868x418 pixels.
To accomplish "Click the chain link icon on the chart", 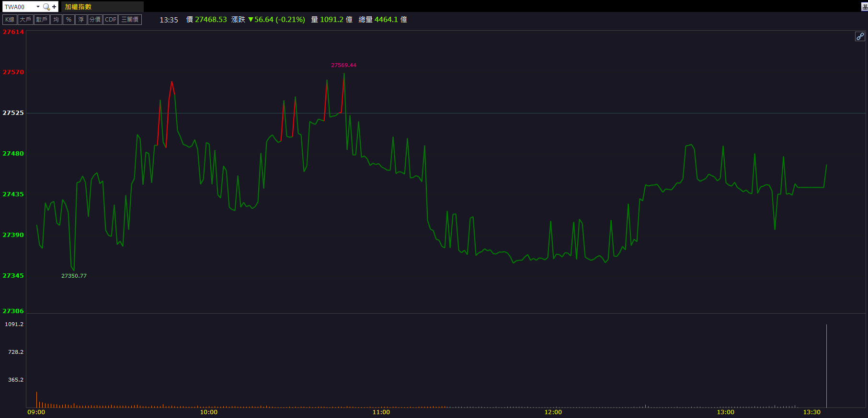I will tap(860, 36).
